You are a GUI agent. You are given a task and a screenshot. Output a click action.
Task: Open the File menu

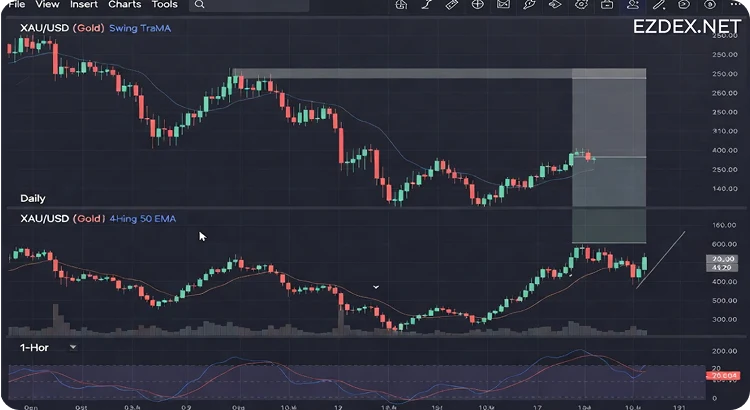17,4
